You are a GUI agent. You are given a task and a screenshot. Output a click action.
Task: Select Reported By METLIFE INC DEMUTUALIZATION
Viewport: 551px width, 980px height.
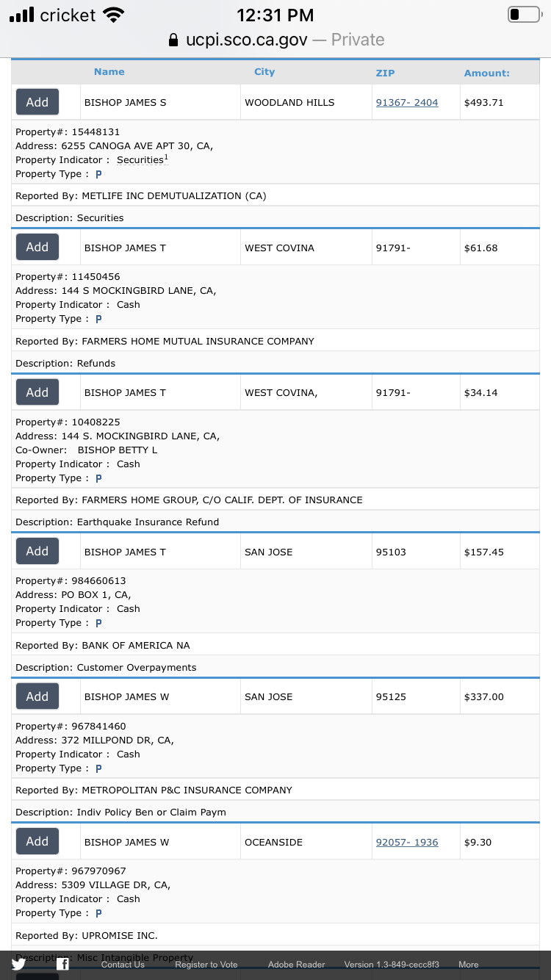(141, 196)
